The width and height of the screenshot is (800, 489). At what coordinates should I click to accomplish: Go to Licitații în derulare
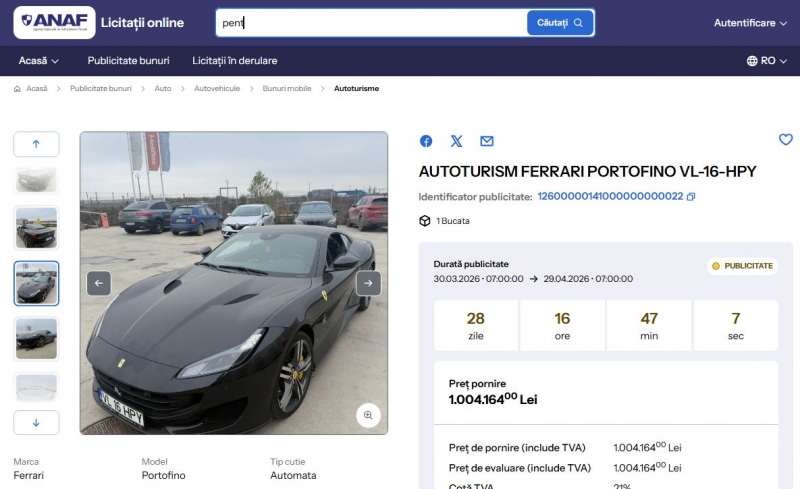[235, 61]
